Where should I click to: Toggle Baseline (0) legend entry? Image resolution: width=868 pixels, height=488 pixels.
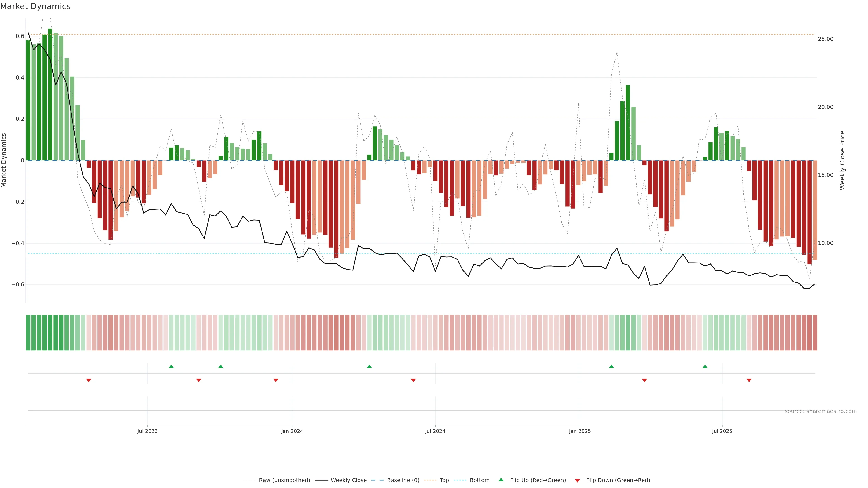coord(403,480)
